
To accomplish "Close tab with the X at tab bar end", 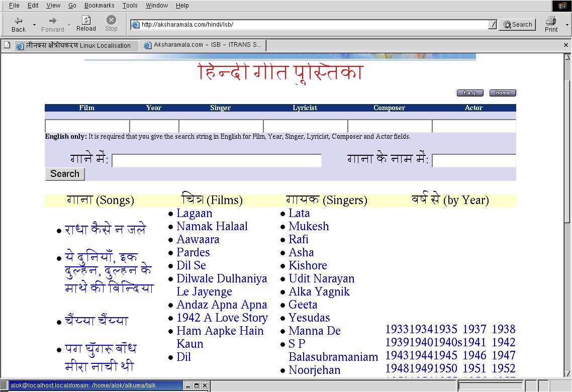I will click(x=566, y=45).
